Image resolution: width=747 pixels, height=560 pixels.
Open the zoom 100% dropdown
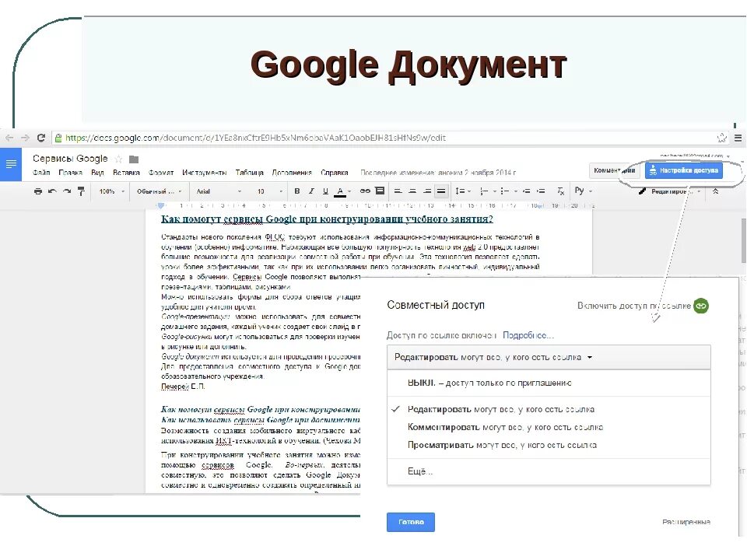[x=111, y=191]
